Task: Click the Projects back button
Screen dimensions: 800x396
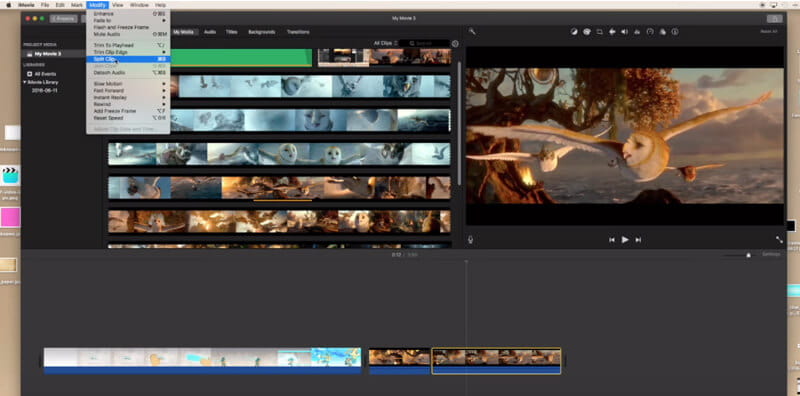Action: 64,18
